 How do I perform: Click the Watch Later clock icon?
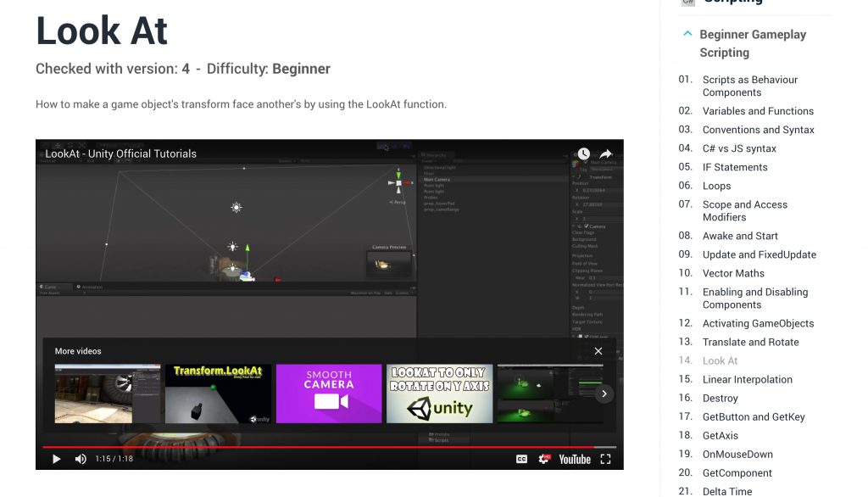[x=583, y=154]
